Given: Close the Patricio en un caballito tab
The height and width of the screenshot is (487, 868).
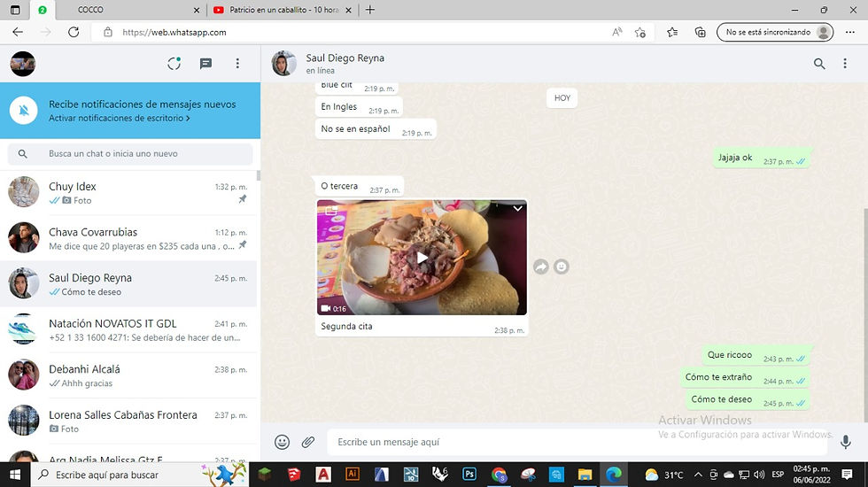Looking at the screenshot, I should tap(348, 10).
